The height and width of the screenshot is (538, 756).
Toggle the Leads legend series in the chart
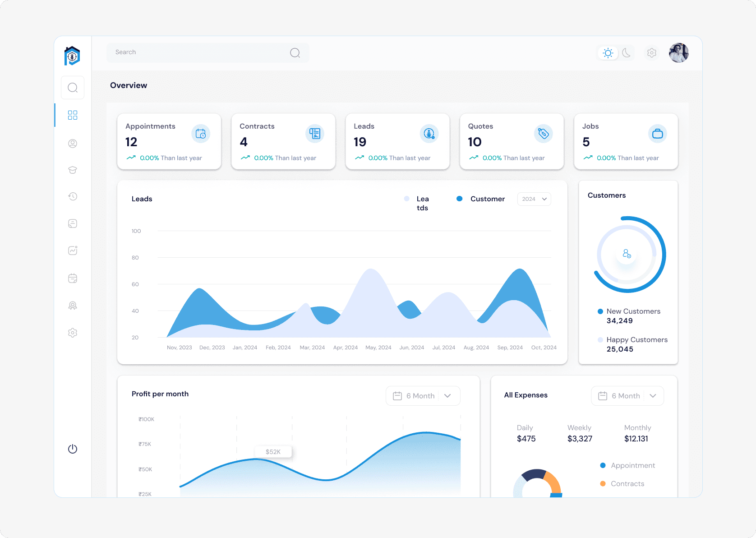[417, 203]
